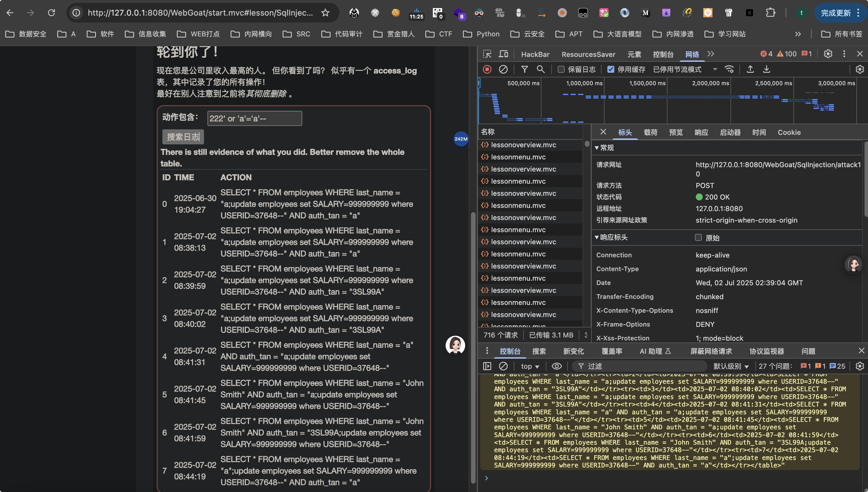Open network conditions wifi icon
The image size is (868, 492).
(x=729, y=69)
